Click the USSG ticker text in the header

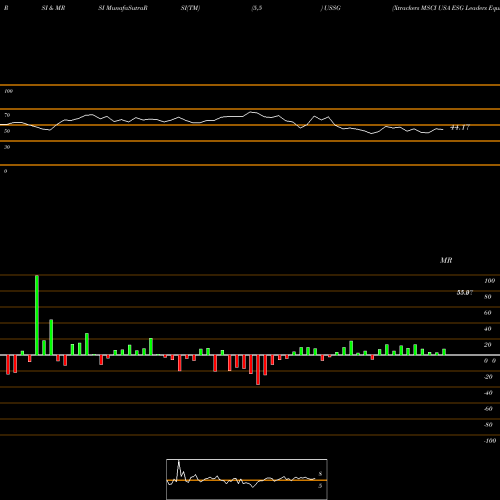[x=332, y=8]
